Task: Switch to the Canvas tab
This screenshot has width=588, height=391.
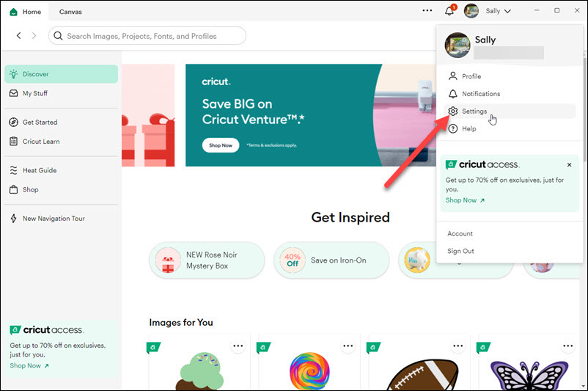Action: [x=70, y=12]
